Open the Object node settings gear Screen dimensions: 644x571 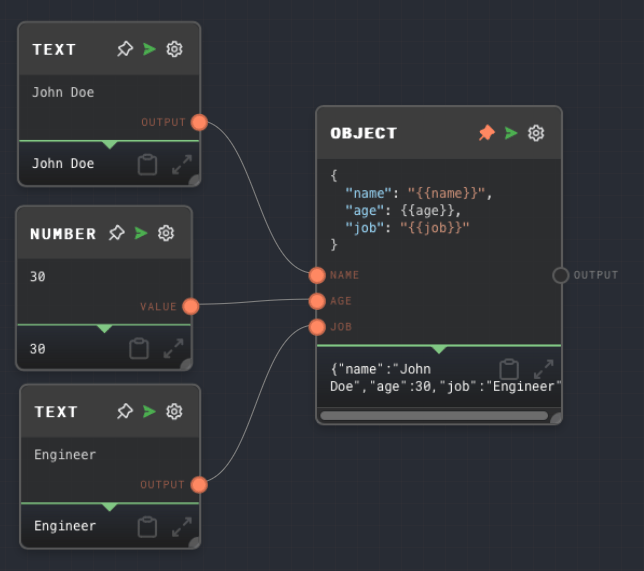[x=536, y=133]
